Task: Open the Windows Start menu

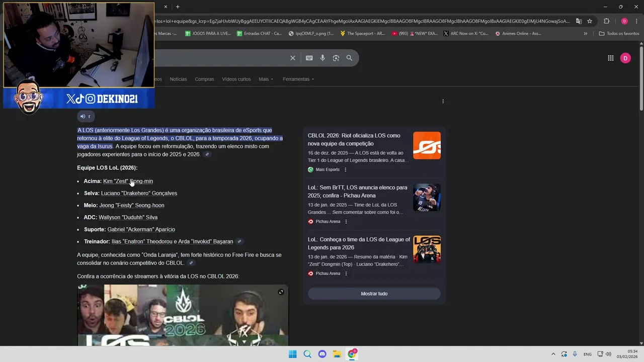Action: coord(292,354)
